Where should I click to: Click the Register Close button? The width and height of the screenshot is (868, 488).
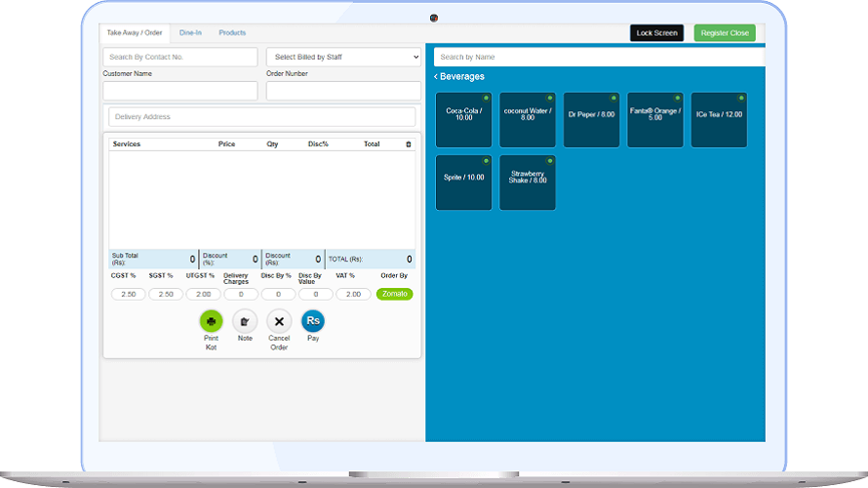click(x=725, y=33)
